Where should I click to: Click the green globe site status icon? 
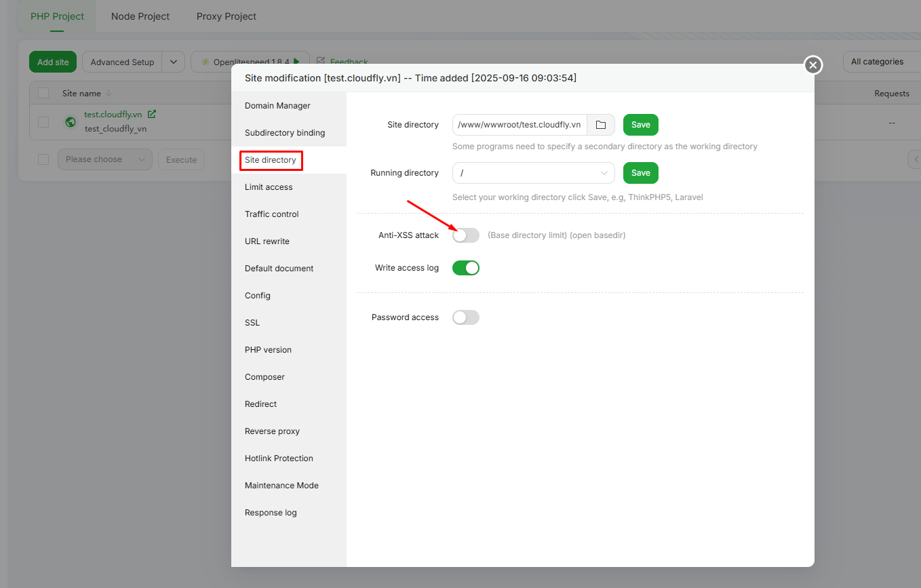pyautogui.click(x=71, y=122)
